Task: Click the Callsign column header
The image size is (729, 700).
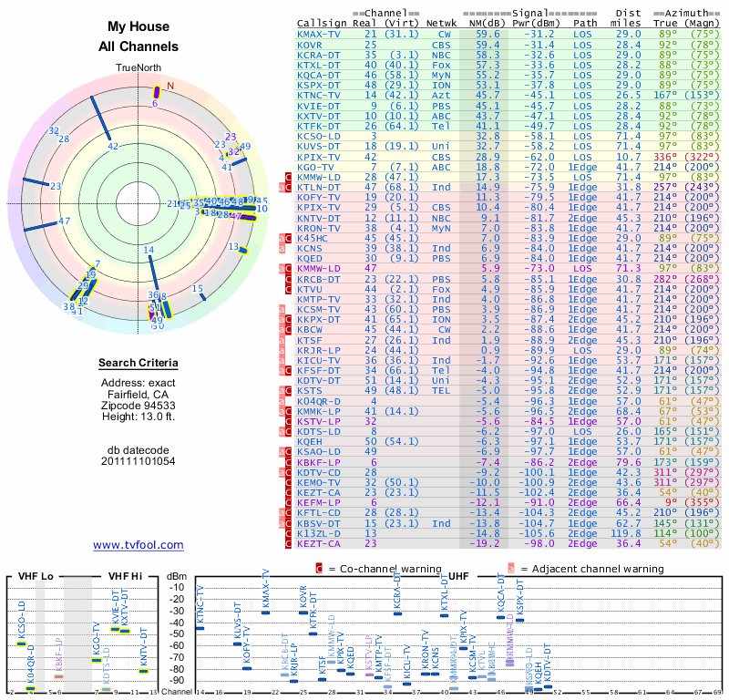Action: click(322, 23)
